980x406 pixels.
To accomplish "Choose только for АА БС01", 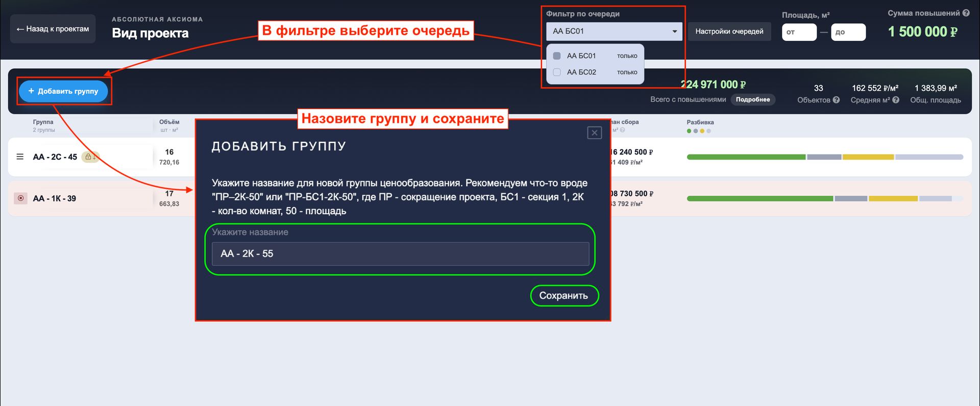I will pos(627,56).
